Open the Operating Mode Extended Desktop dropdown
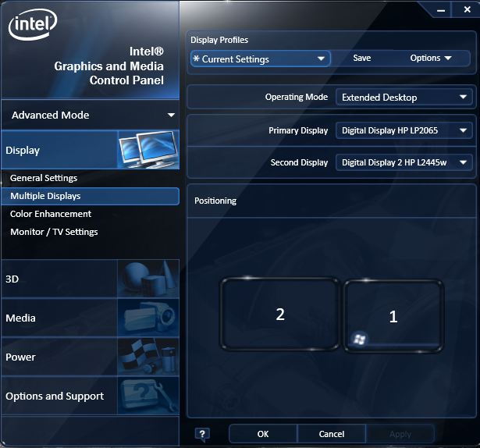 point(404,98)
